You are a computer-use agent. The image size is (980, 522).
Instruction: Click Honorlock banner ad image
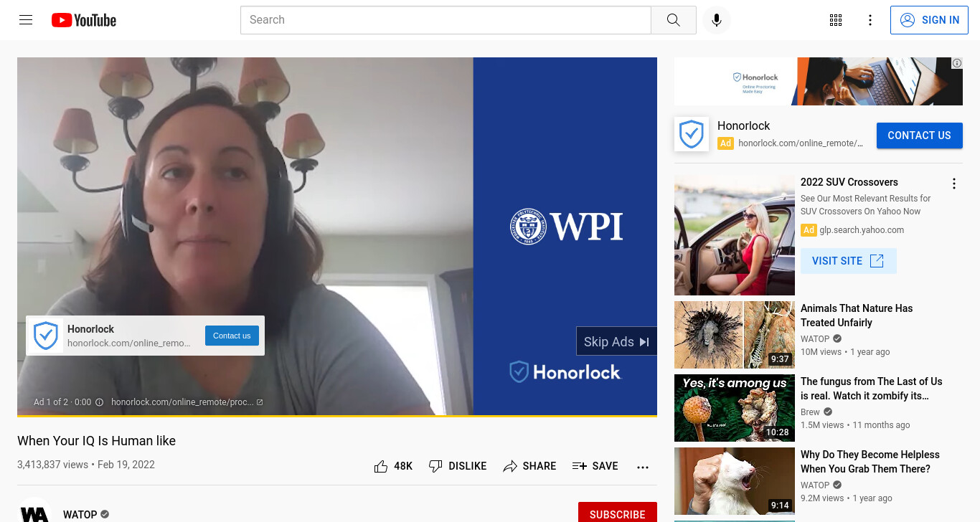(819, 82)
